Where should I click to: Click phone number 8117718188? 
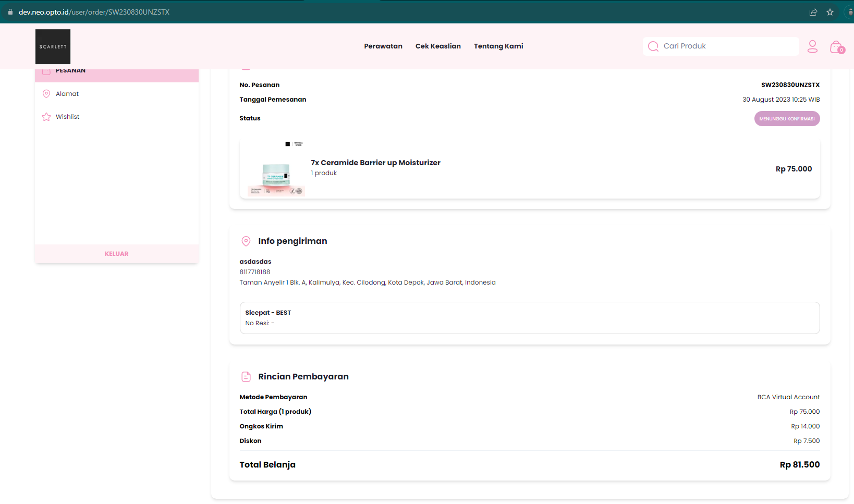(255, 272)
